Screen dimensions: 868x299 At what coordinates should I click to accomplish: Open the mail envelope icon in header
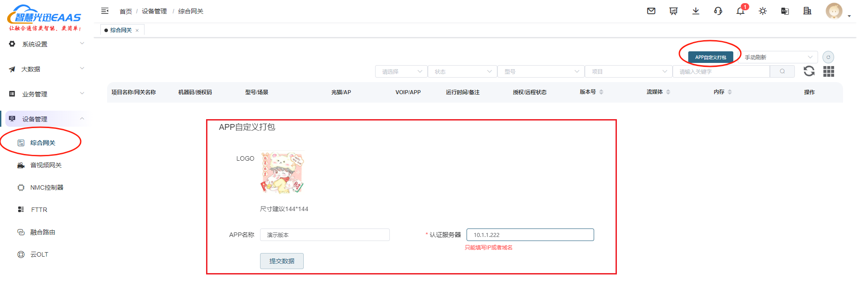point(651,11)
